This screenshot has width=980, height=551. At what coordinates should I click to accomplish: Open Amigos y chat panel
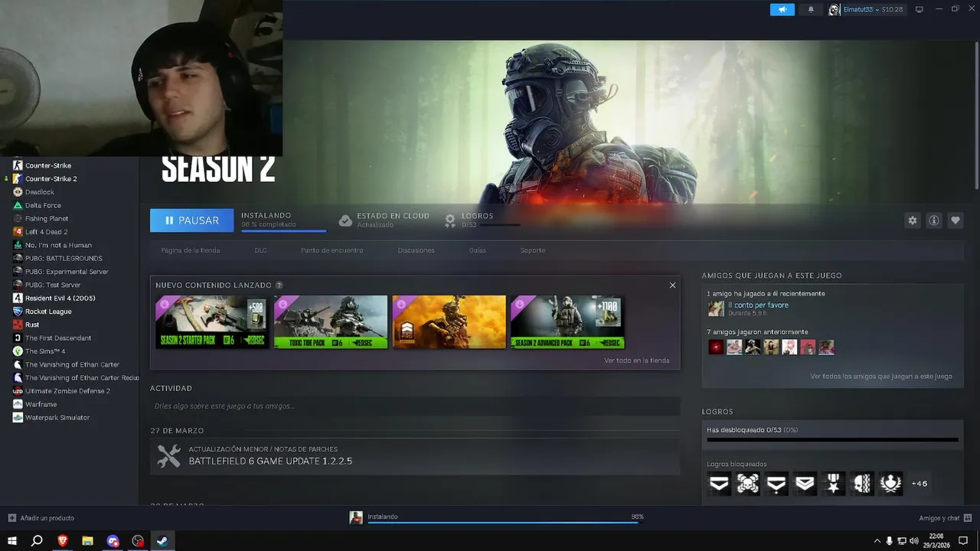click(x=946, y=518)
